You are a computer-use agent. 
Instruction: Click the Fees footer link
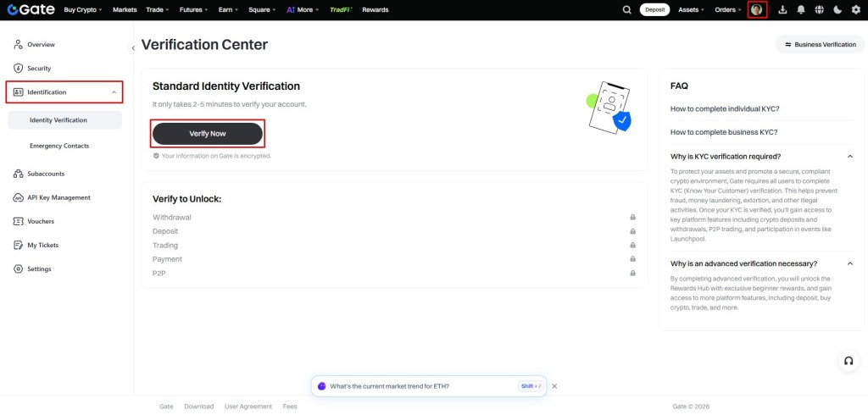[290, 407]
